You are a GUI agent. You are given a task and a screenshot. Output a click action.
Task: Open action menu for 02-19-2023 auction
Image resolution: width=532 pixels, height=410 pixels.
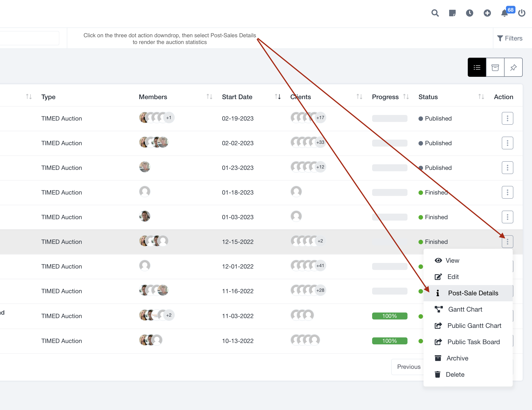pyautogui.click(x=507, y=118)
